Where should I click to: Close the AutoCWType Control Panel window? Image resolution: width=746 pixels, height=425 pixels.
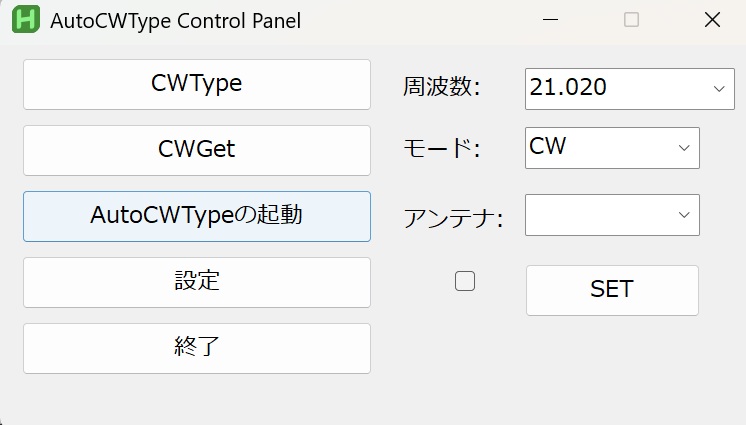click(x=712, y=20)
